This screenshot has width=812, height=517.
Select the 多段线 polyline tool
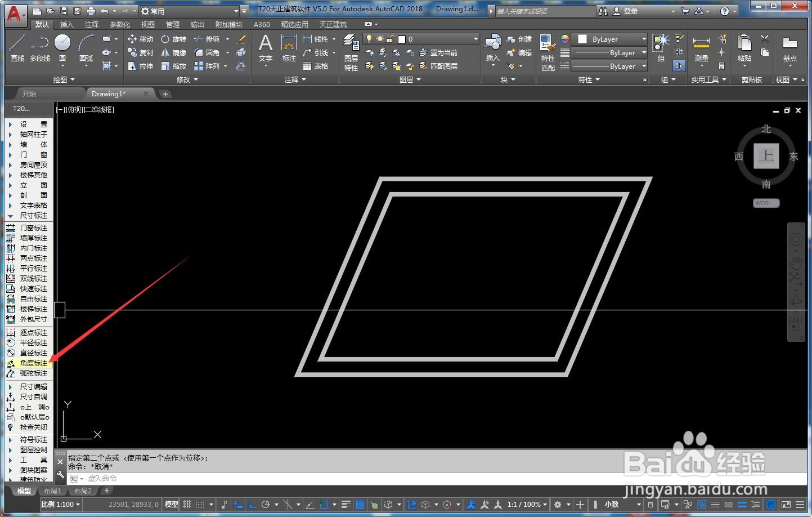click(x=39, y=47)
